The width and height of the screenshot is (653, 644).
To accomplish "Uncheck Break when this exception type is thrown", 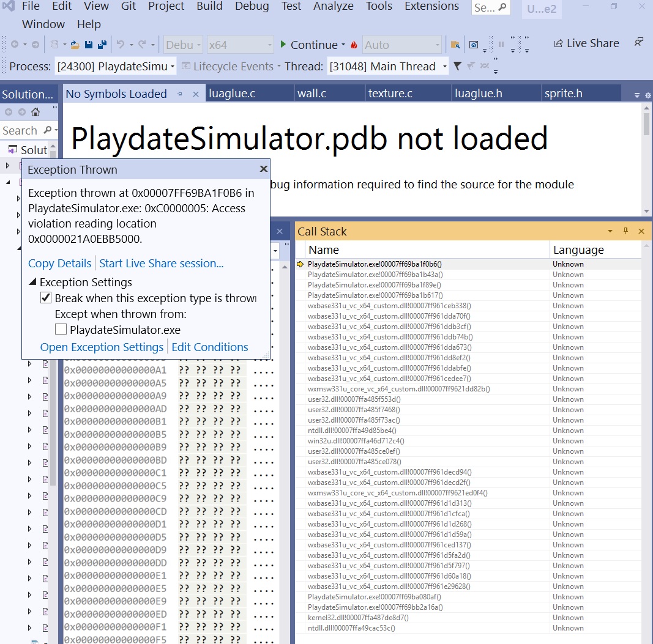I will (x=46, y=298).
